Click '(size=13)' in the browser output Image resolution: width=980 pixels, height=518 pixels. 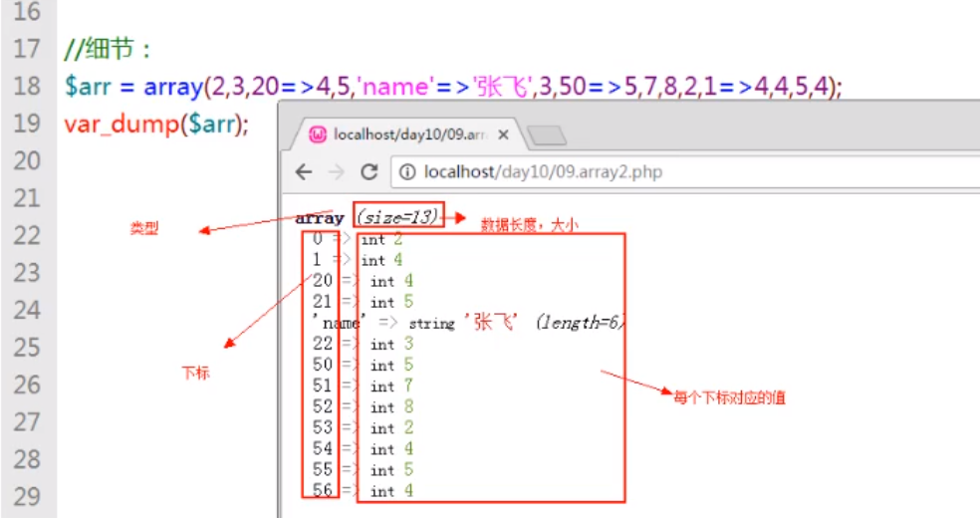pos(398,217)
